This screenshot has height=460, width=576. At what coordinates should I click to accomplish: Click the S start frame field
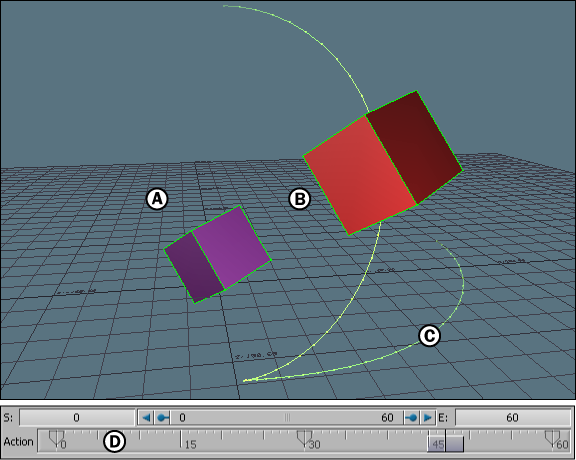(x=77, y=418)
